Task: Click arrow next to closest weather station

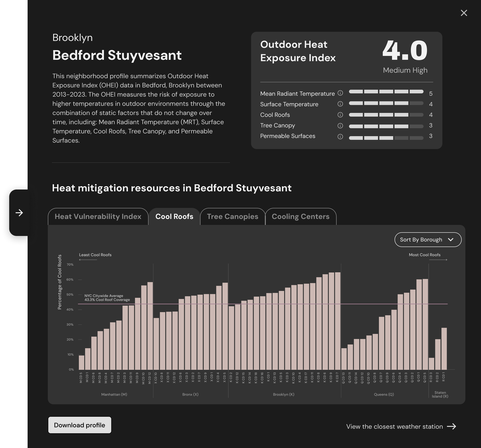Action: click(452, 426)
